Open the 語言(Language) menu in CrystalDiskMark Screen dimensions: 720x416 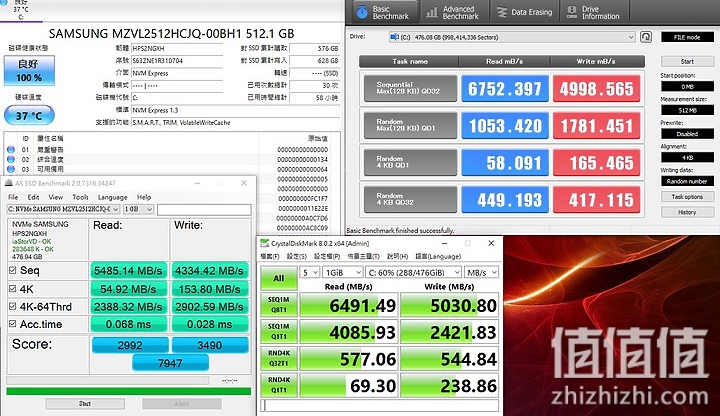tap(438, 256)
